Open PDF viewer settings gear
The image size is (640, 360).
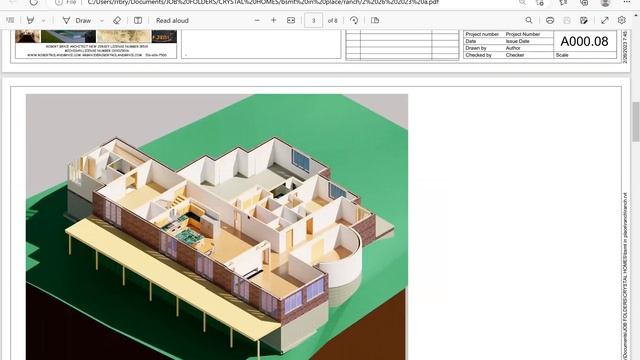(x=622, y=20)
